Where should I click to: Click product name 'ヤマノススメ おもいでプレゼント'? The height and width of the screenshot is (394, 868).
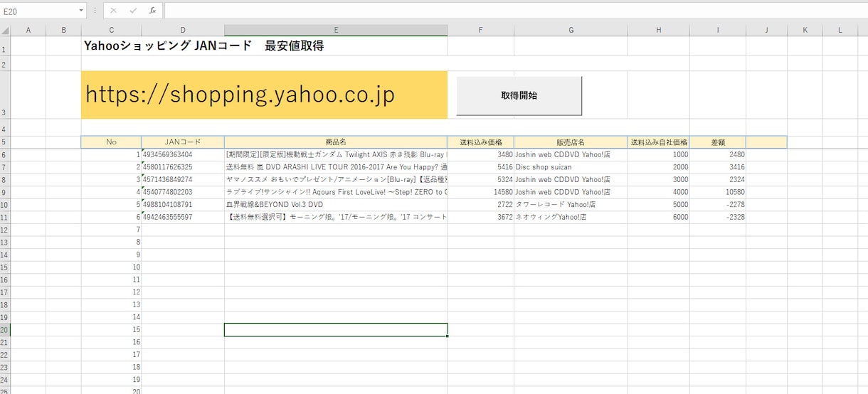tap(336, 179)
